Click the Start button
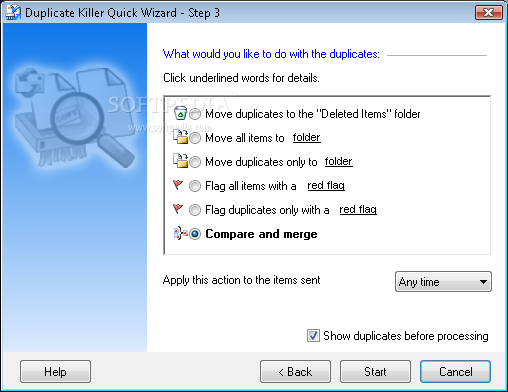Image resolution: width=508 pixels, height=392 pixels. tap(375, 371)
